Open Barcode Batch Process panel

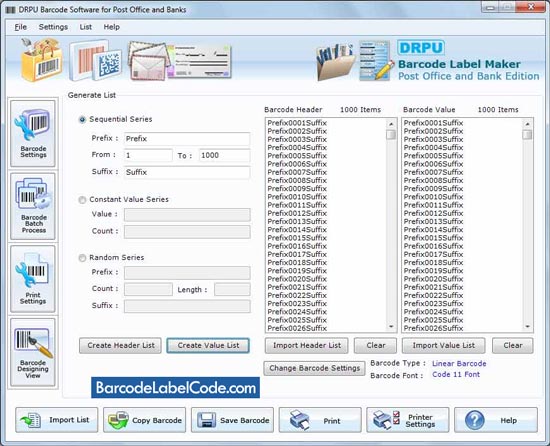(33, 206)
